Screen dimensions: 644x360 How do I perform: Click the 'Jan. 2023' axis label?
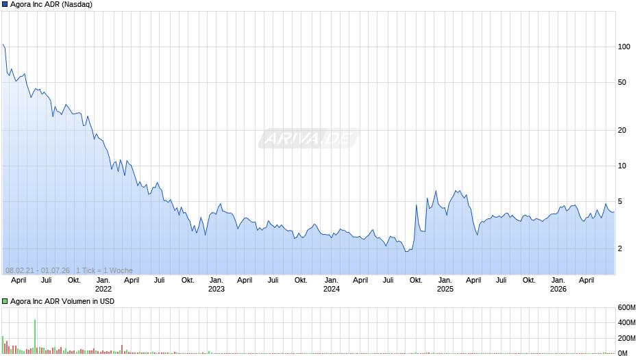pos(216,285)
